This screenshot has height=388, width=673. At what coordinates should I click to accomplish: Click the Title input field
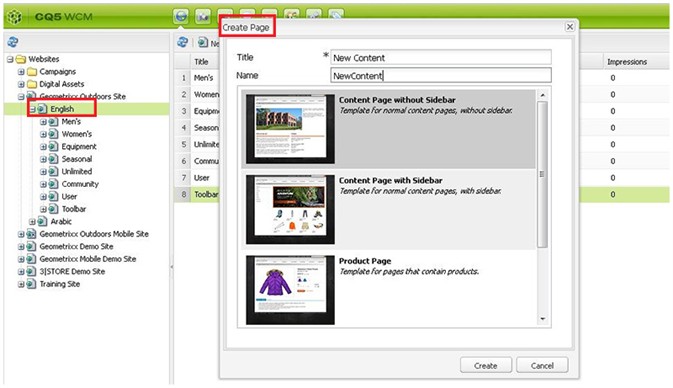click(x=441, y=58)
